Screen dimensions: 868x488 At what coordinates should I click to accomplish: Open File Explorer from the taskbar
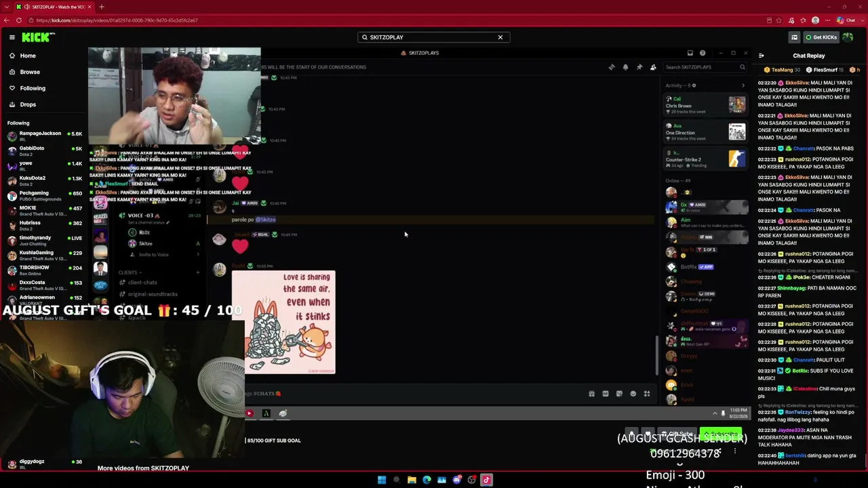[x=412, y=480]
